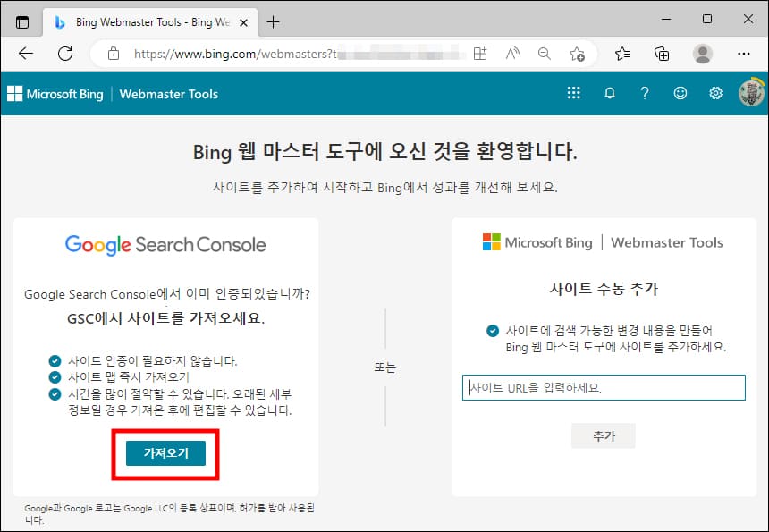Start Read aloud from the address bar
This screenshot has width=769, height=532.
tap(512, 54)
